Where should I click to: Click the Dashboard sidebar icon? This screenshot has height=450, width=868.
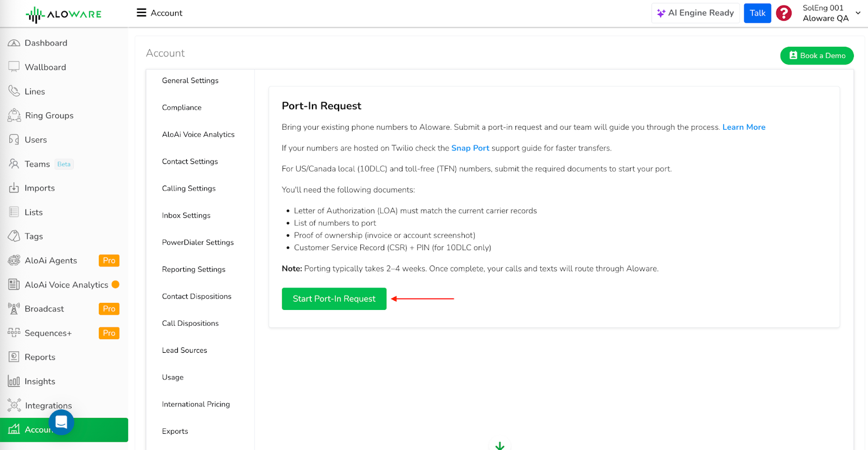[x=14, y=43]
